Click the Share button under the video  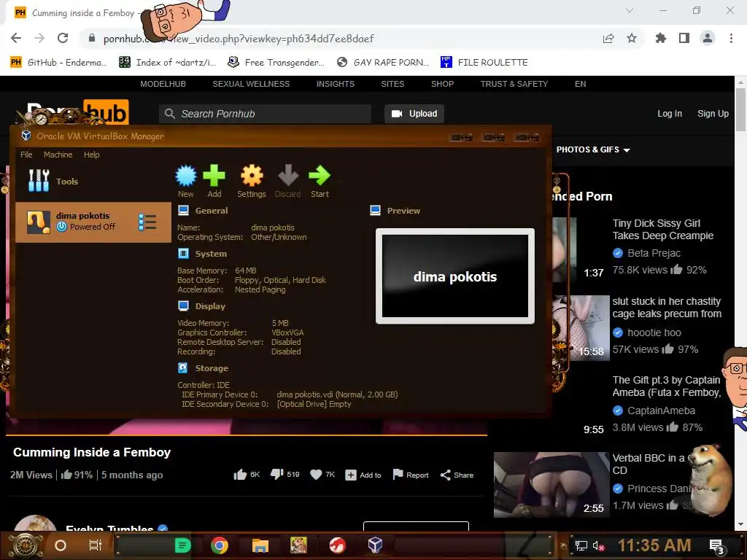click(457, 475)
